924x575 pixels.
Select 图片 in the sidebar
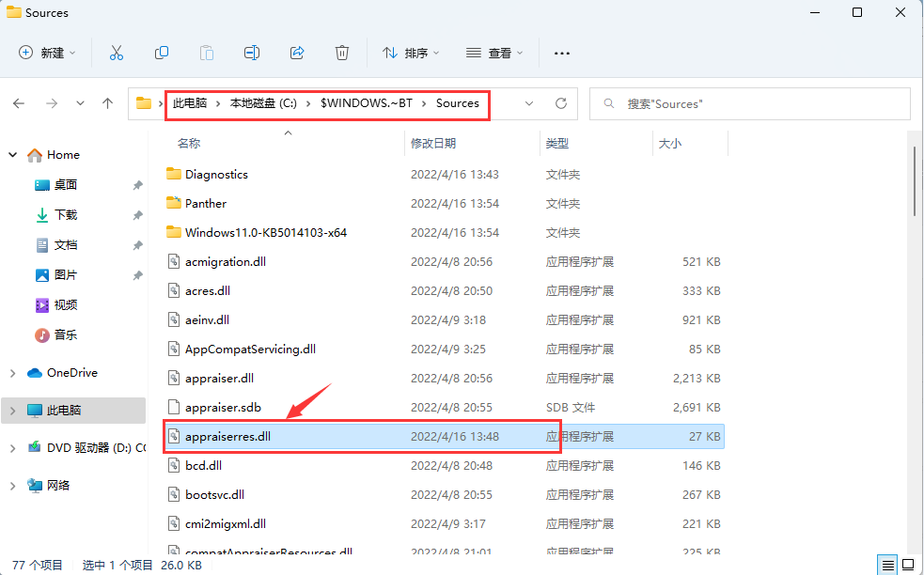[x=55, y=275]
